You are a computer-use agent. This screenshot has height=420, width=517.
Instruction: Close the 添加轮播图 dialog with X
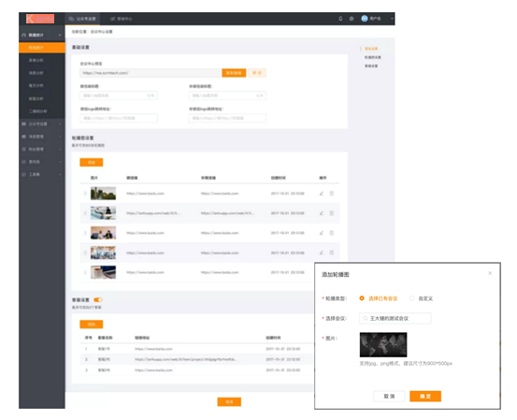490,273
